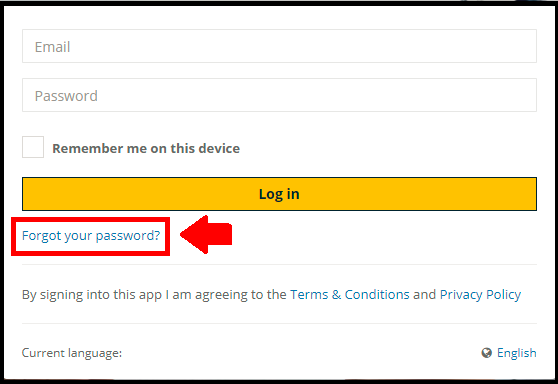Click the 'Log in' text on the yellow bar

coord(279,194)
